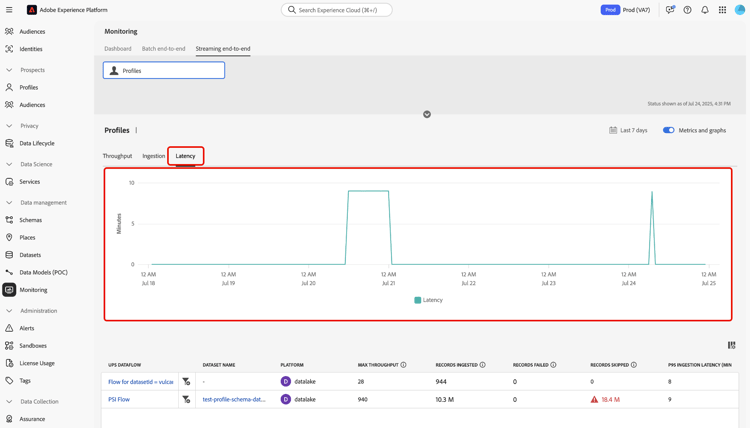Open the help question-mark icon
This screenshot has height=428, width=750.
[687, 10]
